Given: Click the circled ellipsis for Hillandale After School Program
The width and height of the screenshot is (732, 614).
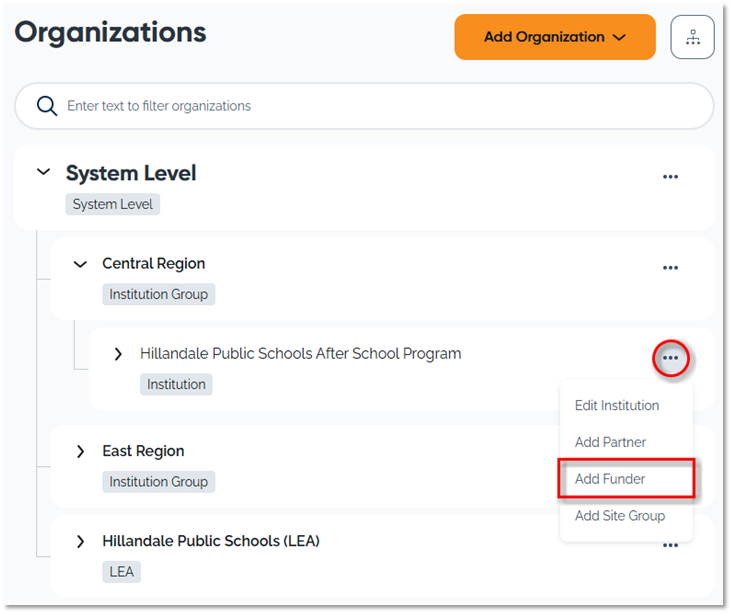Looking at the screenshot, I should click(670, 358).
